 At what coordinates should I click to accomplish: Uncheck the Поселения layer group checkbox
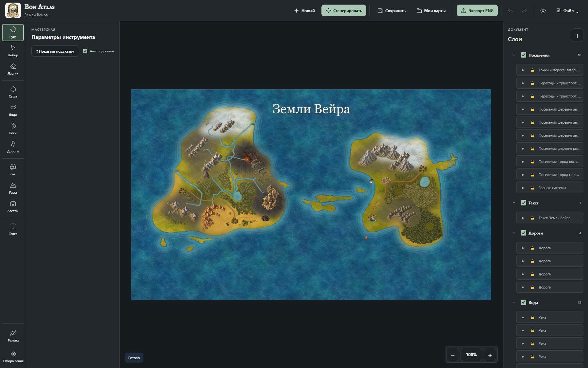524,55
